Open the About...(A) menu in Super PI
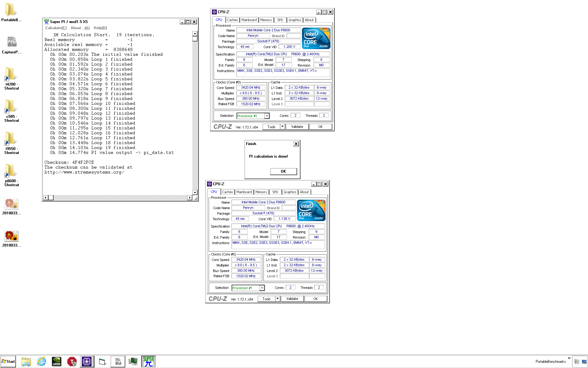Viewport: 588px width, 368px height. [x=80, y=28]
